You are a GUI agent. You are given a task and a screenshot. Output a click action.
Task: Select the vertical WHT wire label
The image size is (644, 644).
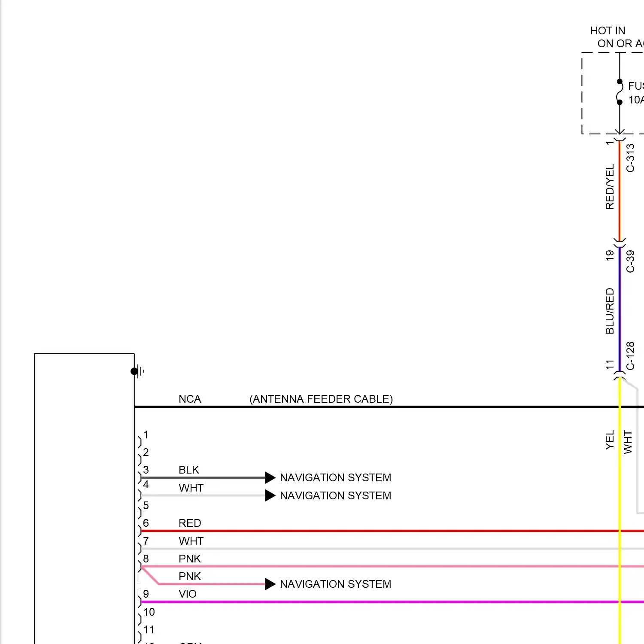[x=628, y=443]
